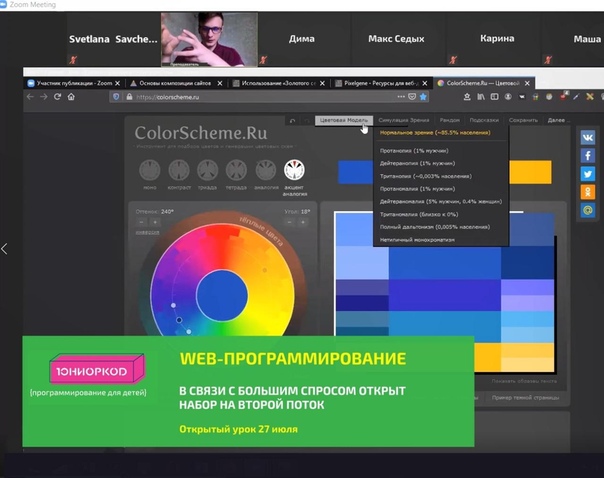Open the Далее menu

tap(556, 120)
